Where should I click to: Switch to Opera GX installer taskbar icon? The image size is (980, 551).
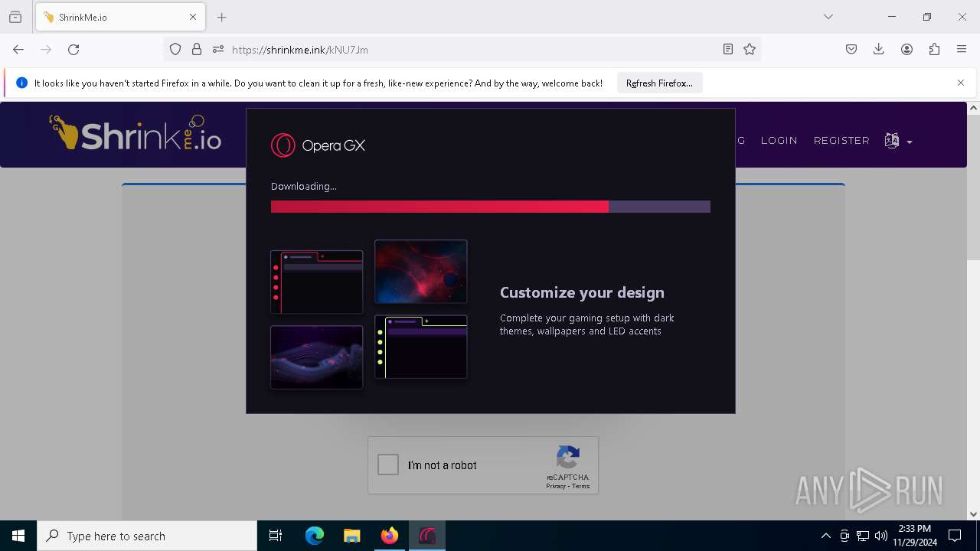tap(427, 536)
